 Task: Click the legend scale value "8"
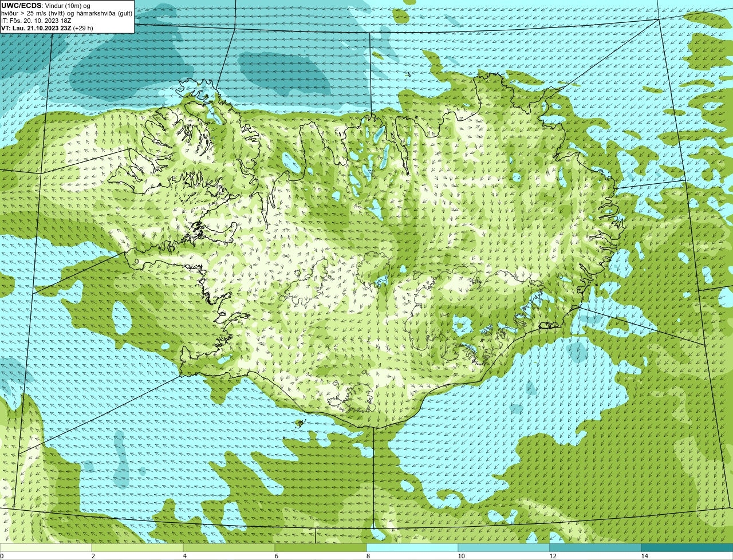coord(368,556)
